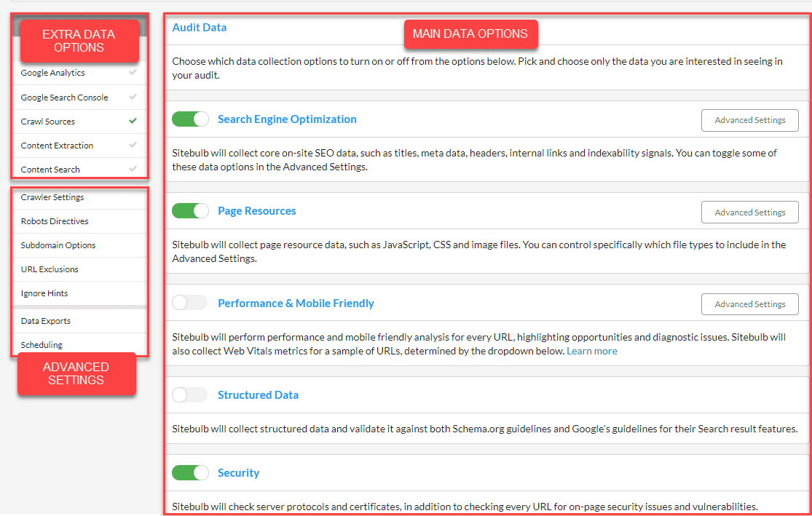Screen dimensions: 812x516
Task: Click the Google Search Console checkmark icon
Action: pyautogui.click(x=133, y=97)
